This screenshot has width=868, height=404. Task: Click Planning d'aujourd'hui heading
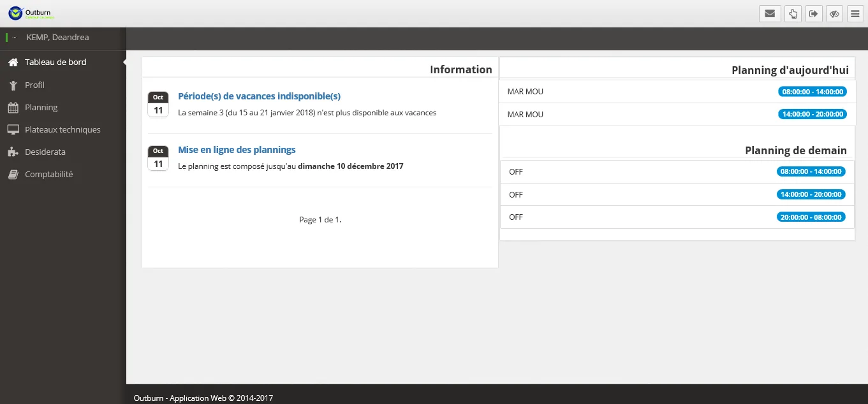(x=790, y=70)
